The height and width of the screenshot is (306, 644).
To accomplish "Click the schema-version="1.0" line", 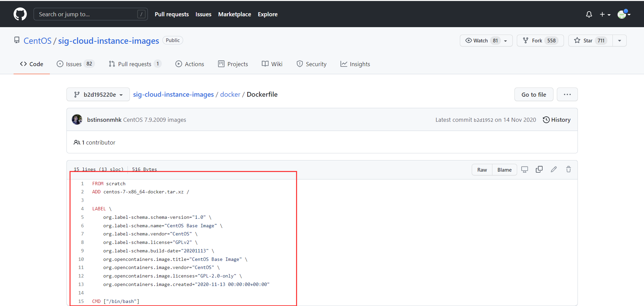I will coord(157,217).
